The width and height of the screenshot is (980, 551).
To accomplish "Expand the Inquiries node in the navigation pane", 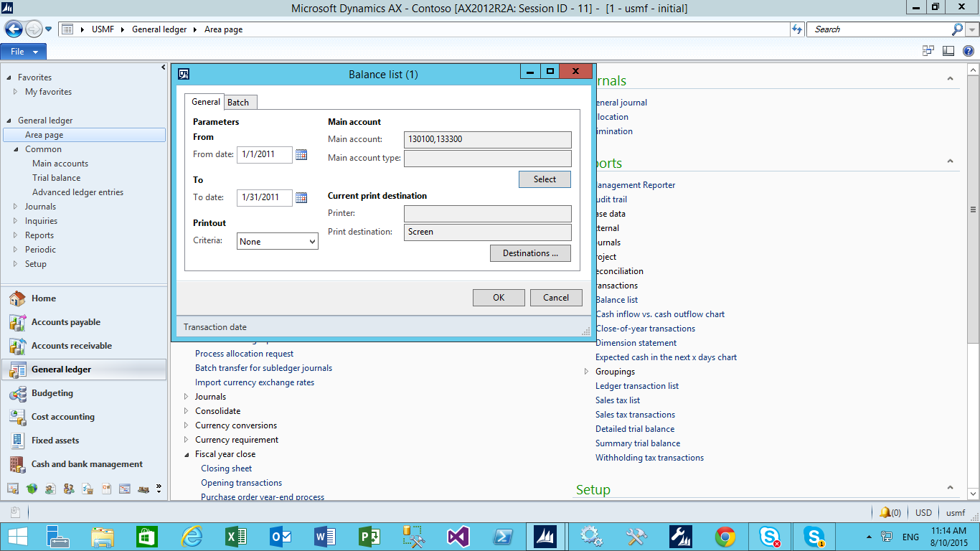I will 16,221.
